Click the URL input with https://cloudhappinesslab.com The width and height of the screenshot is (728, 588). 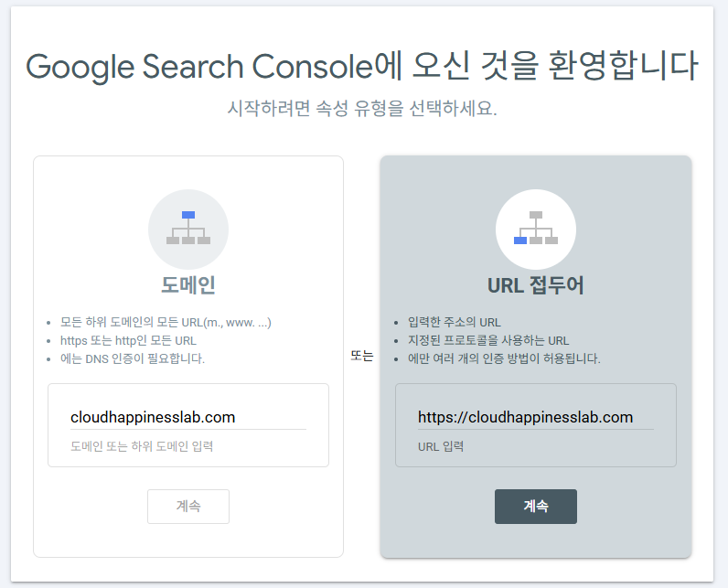coord(535,417)
